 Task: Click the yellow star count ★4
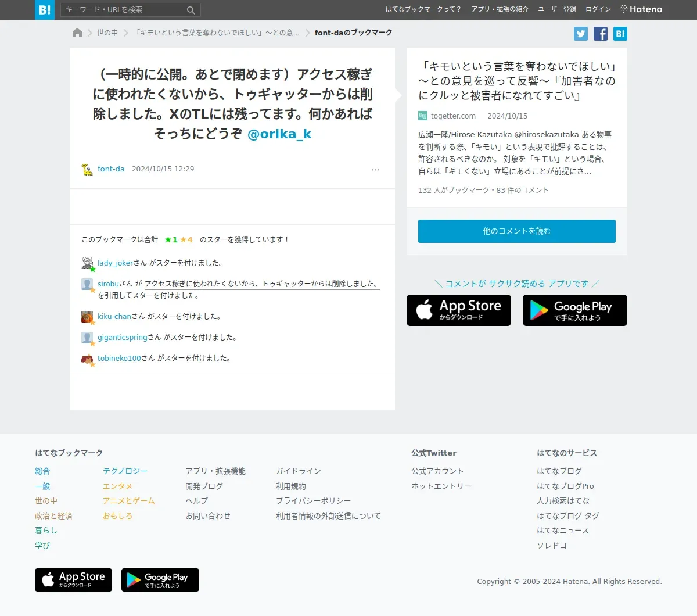pyautogui.click(x=186, y=239)
